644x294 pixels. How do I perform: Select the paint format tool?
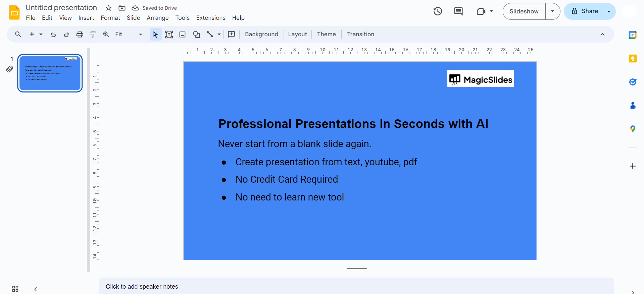click(93, 34)
